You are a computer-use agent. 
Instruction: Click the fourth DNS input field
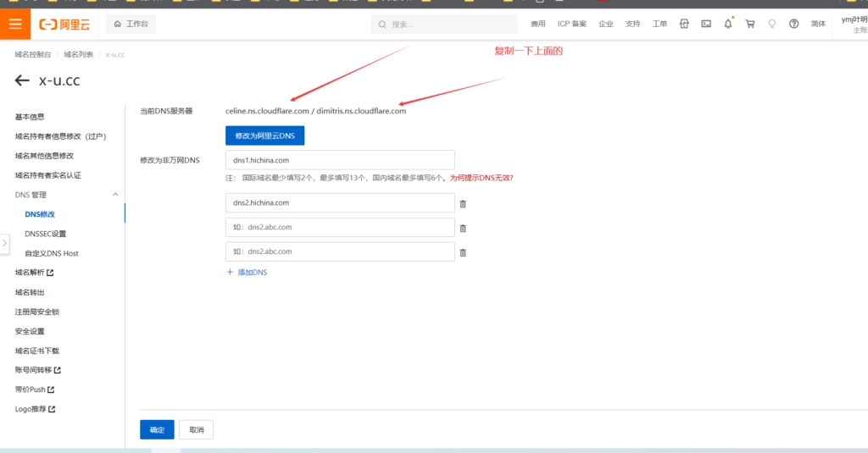pyautogui.click(x=340, y=251)
